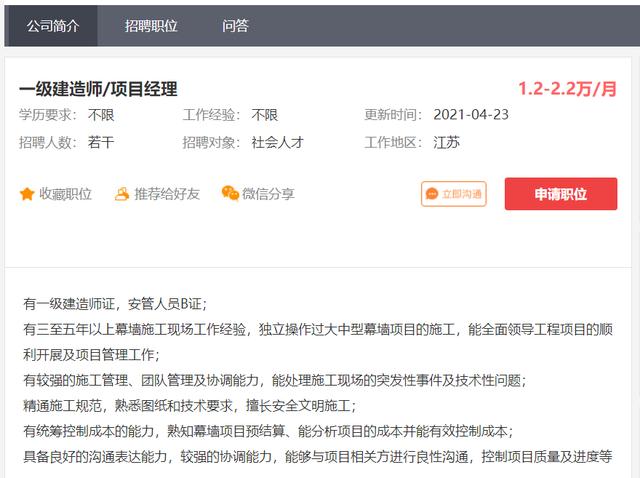Open the 公司简介 tab
The height and width of the screenshot is (478, 640).
[x=53, y=26]
